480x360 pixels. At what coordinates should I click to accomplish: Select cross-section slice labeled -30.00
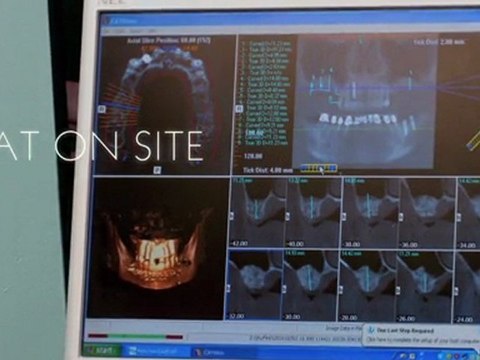click(x=310, y=286)
